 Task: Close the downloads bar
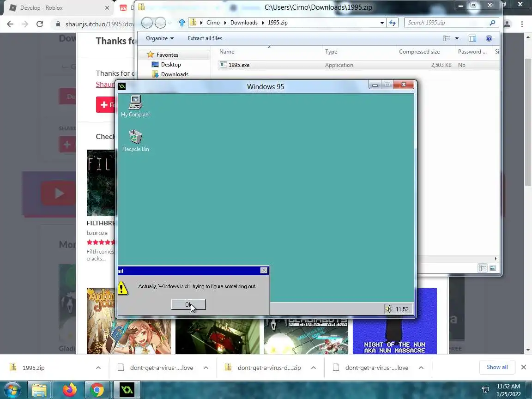click(x=524, y=367)
